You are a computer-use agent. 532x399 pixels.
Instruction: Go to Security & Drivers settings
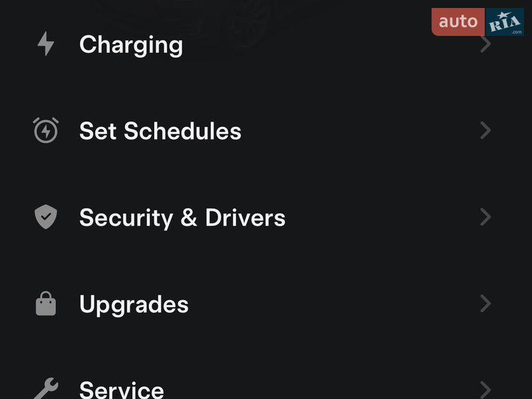(x=182, y=217)
